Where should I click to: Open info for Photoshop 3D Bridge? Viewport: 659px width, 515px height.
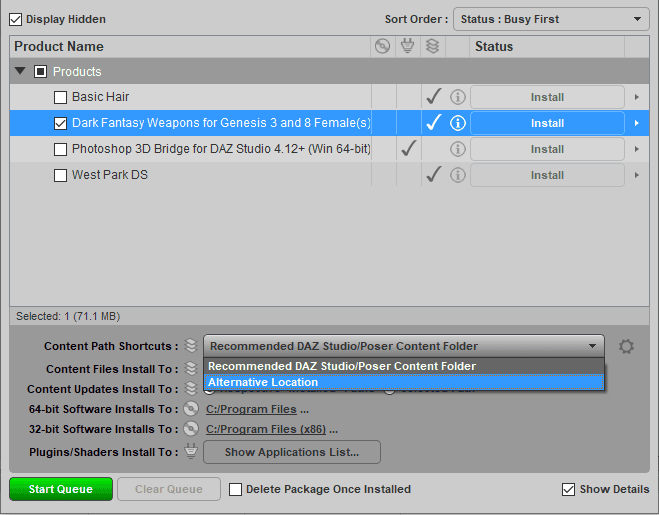point(458,149)
